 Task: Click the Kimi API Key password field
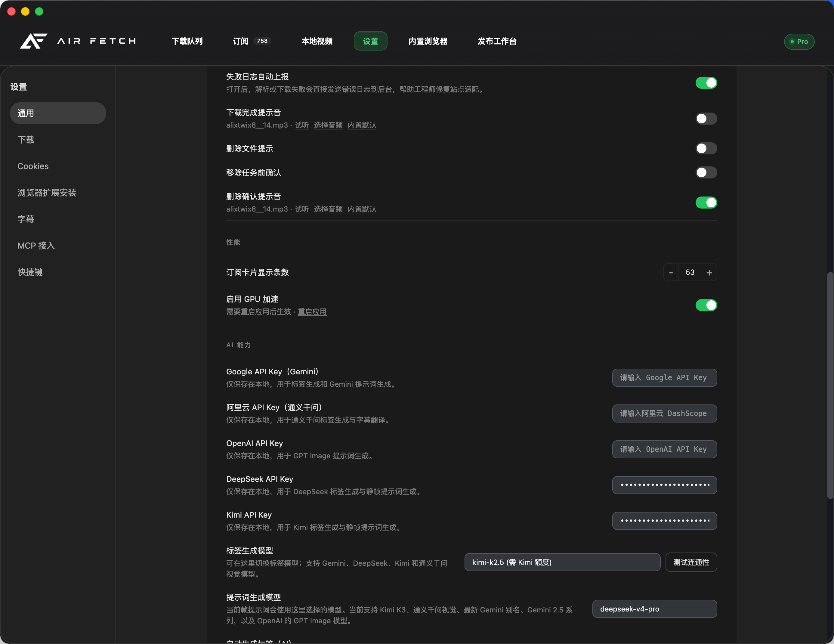(664, 521)
